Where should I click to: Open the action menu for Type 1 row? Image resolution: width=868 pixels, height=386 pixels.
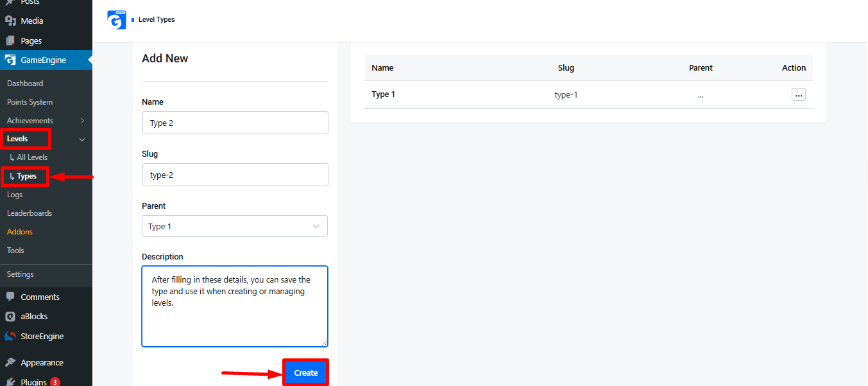(x=799, y=94)
